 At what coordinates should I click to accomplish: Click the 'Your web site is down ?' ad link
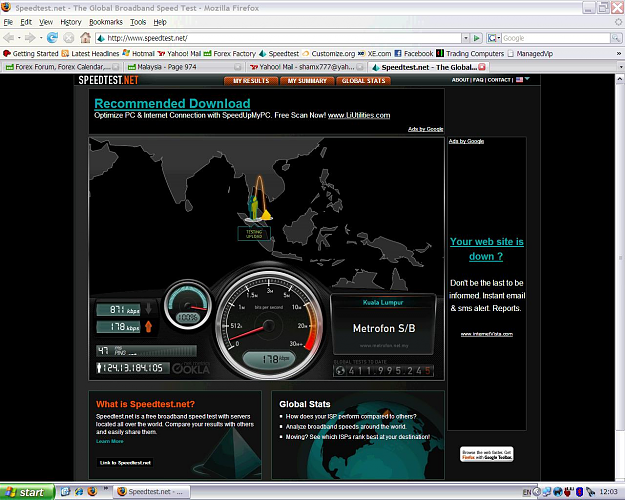coord(487,249)
